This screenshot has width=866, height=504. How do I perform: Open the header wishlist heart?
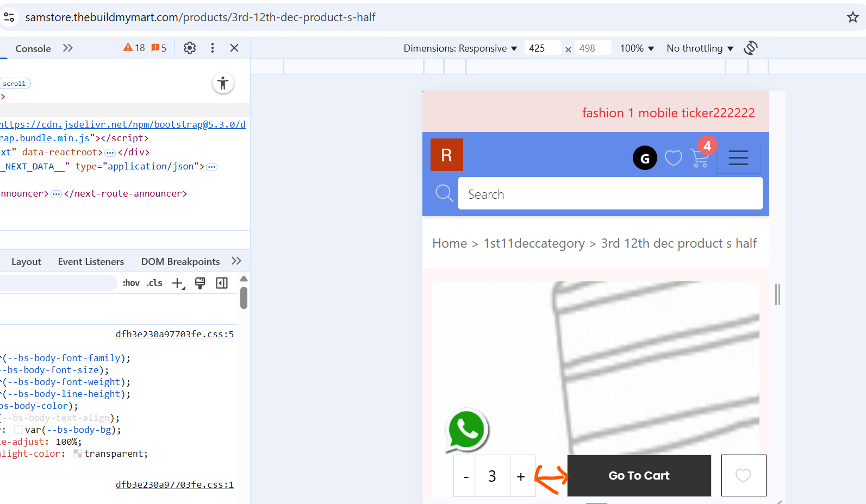[674, 158]
